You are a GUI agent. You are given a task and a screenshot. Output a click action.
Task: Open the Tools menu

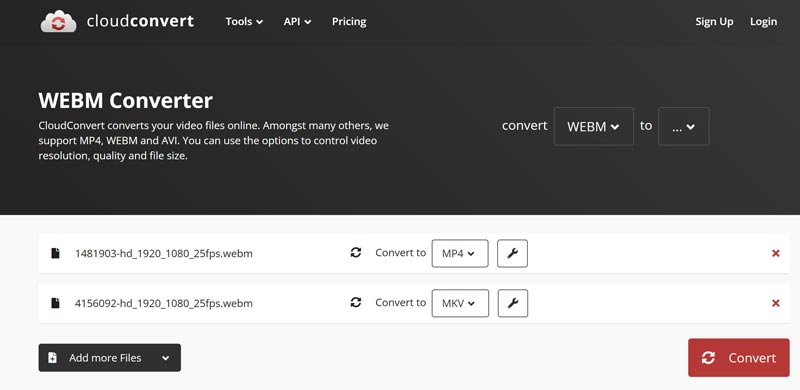[x=244, y=21]
